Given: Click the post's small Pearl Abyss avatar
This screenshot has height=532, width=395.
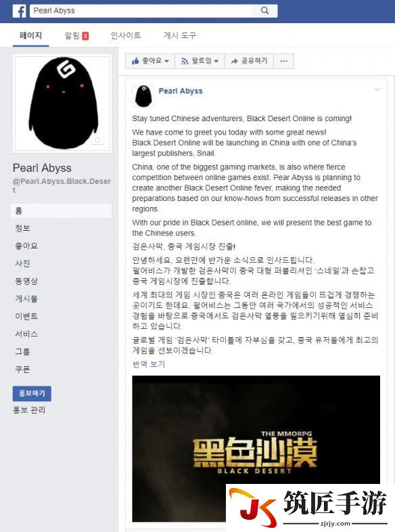Looking at the screenshot, I should tap(143, 96).
